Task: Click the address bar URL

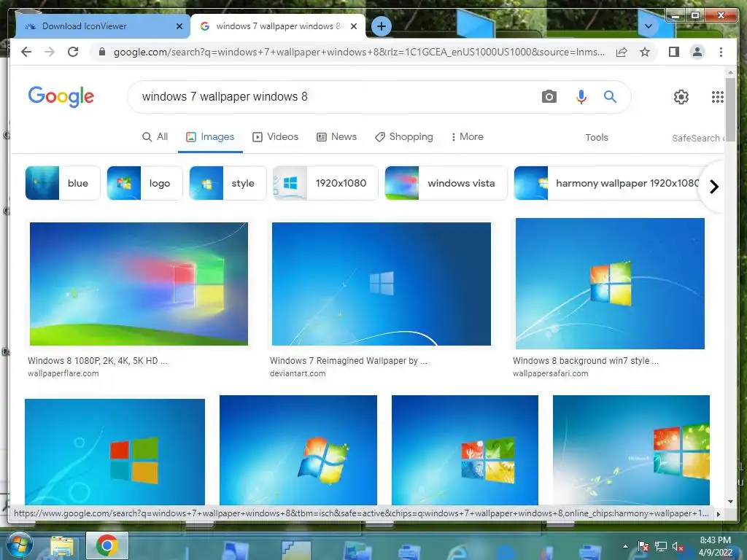Action: pyautogui.click(x=359, y=52)
